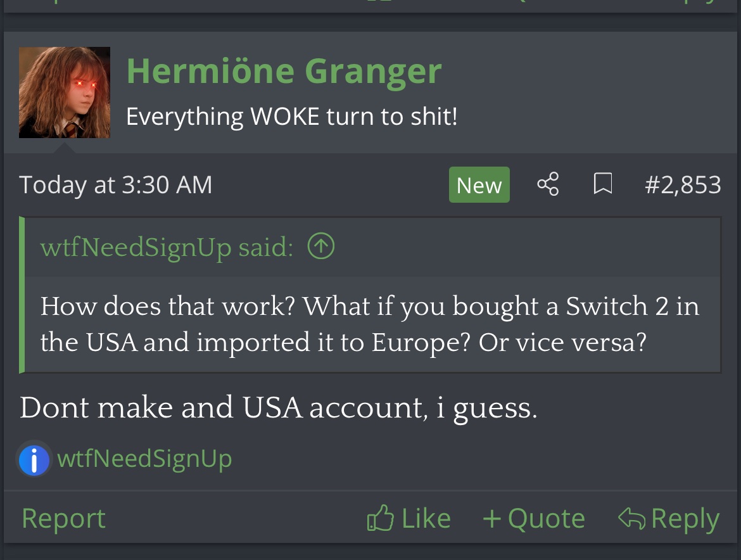Jump to quoted post via up-arrow icon
Image resolution: width=741 pixels, height=560 pixels.
click(321, 246)
